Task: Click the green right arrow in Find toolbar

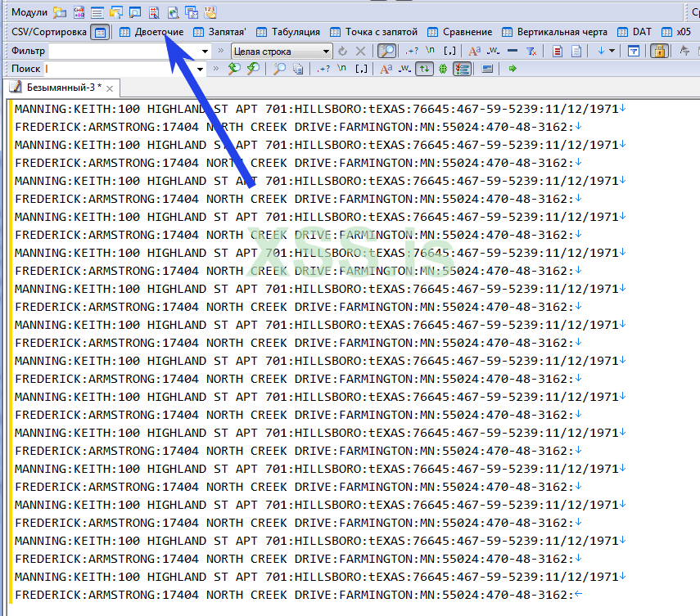Action: (x=513, y=69)
